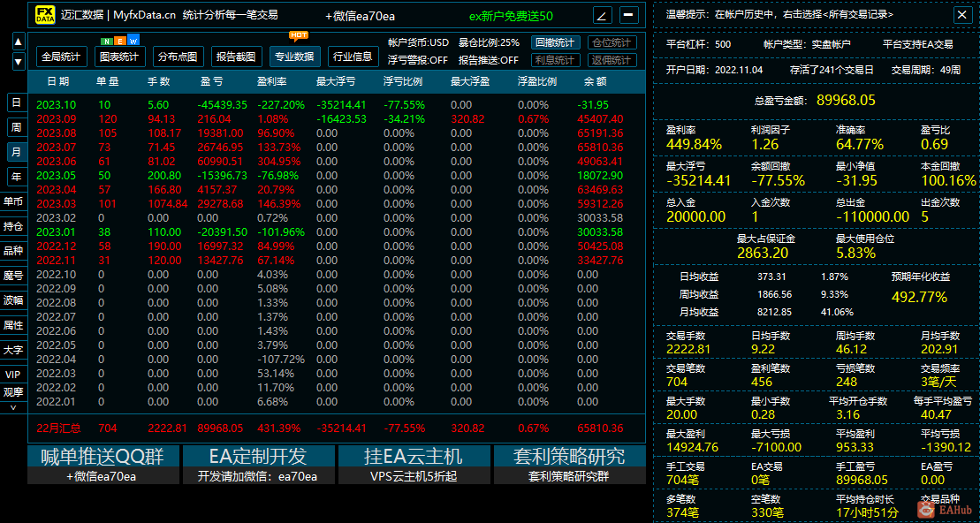Screen dimensions: 980x523
Task: Select 品种 in the left sidebar
Action: 14,251
